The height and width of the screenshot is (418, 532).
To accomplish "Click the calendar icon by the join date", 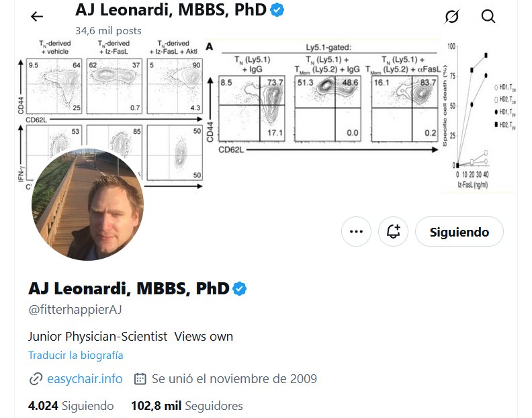I will pos(140,379).
